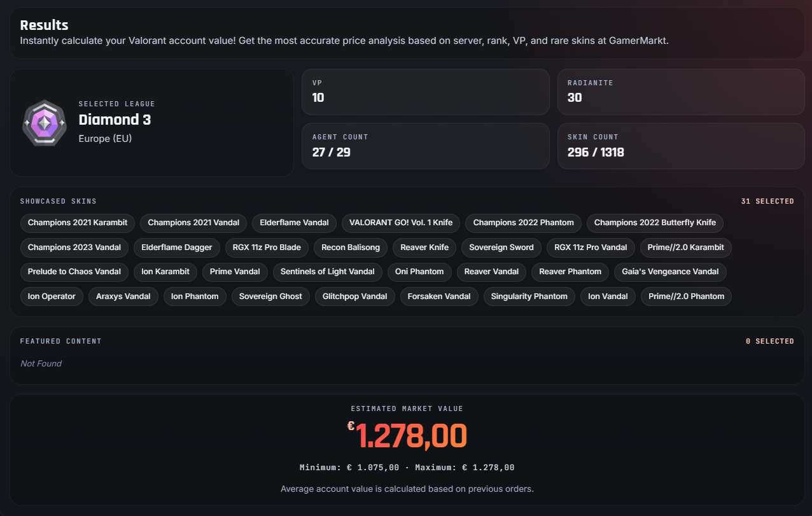Click the Elderflame Vandal chip
This screenshot has height=516, width=812.
pos(294,223)
